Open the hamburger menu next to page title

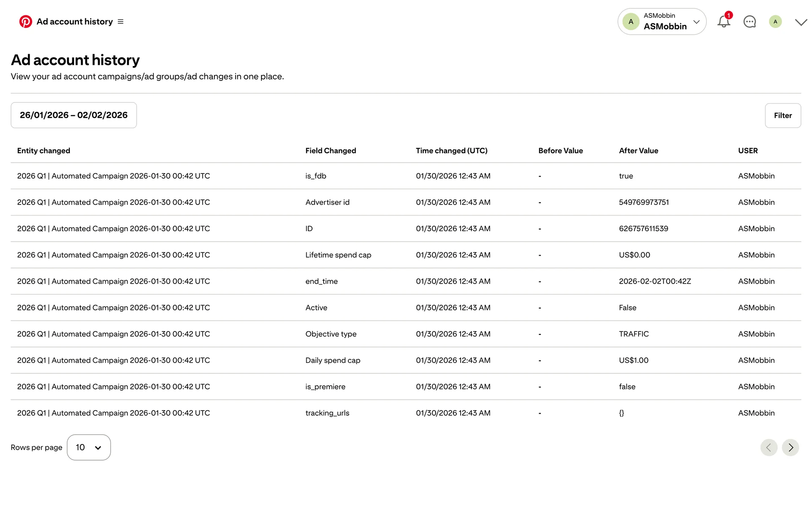(x=121, y=22)
